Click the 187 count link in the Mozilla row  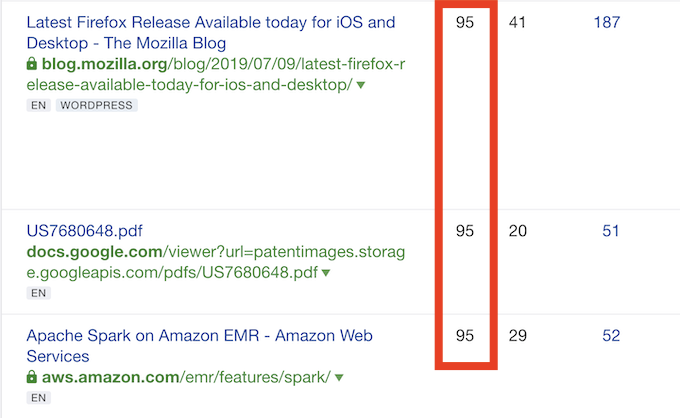607,22
